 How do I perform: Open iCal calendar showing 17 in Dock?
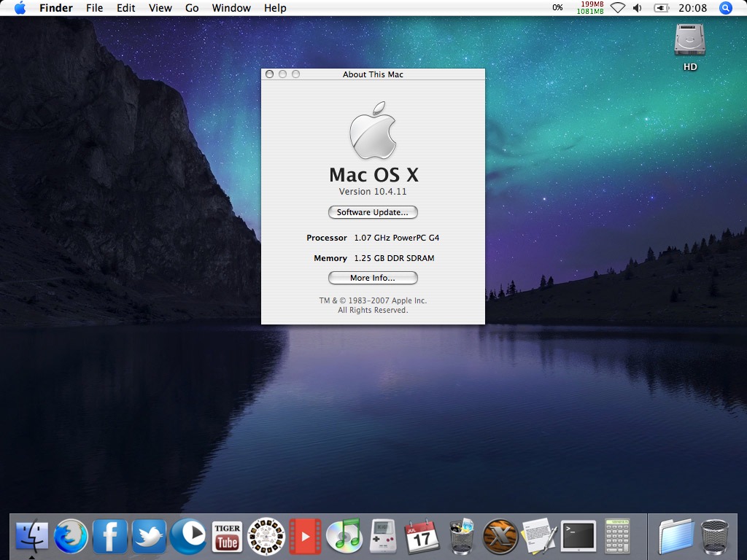coord(422,537)
